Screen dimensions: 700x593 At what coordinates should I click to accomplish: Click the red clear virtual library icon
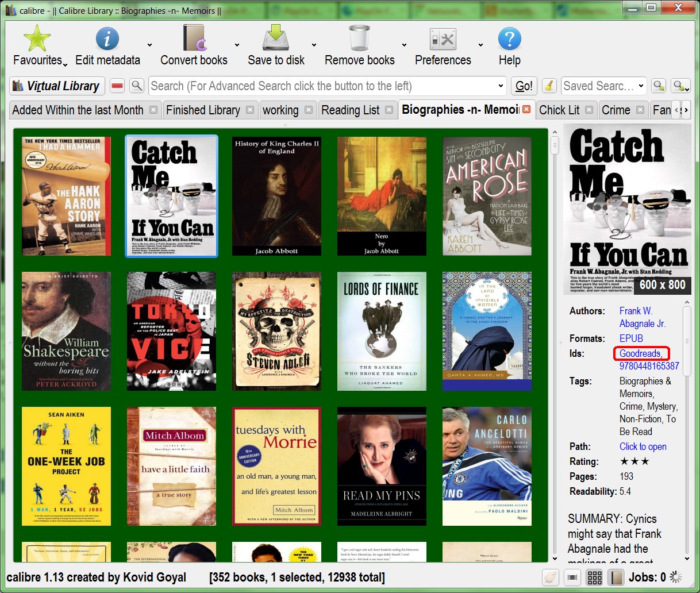click(117, 86)
